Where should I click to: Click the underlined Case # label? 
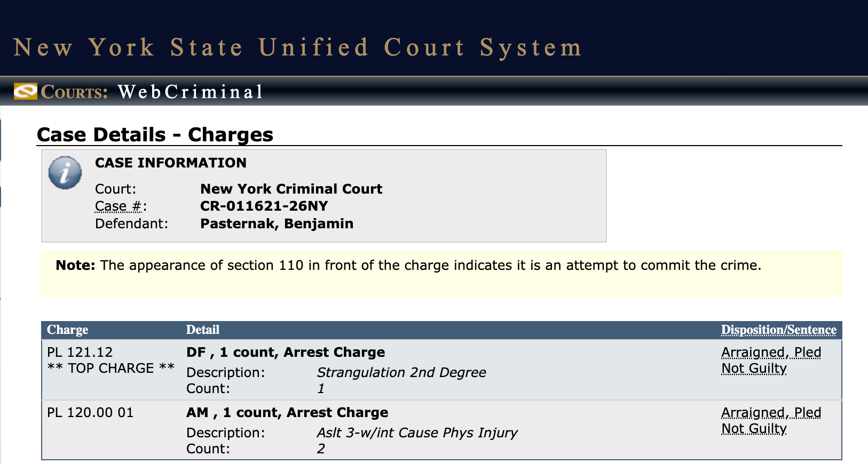pos(119,206)
